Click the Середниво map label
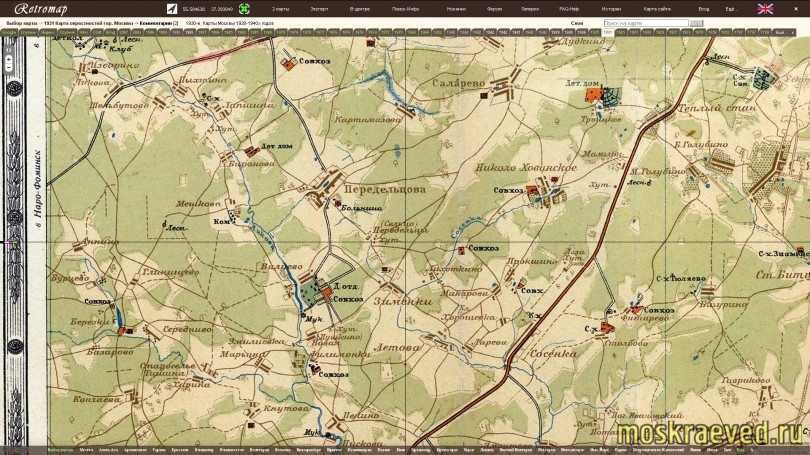This screenshot has width=810, height=455. click(187, 329)
